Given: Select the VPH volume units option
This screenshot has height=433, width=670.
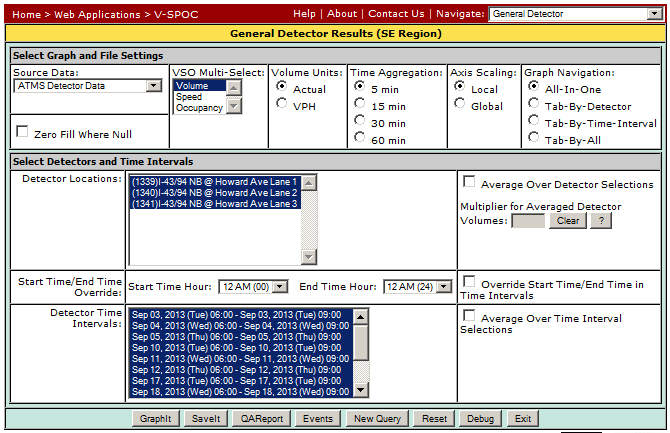Looking at the screenshot, I should (281, 104).
